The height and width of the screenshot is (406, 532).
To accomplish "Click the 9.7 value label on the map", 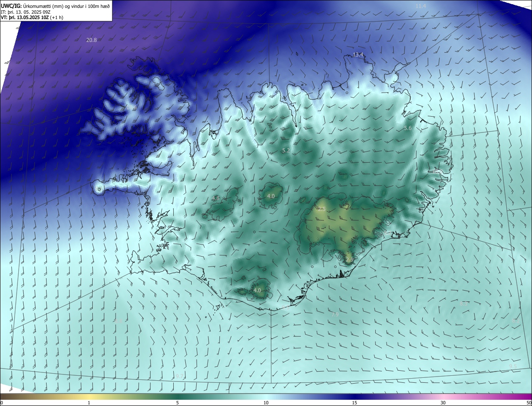I will [179, 376].
